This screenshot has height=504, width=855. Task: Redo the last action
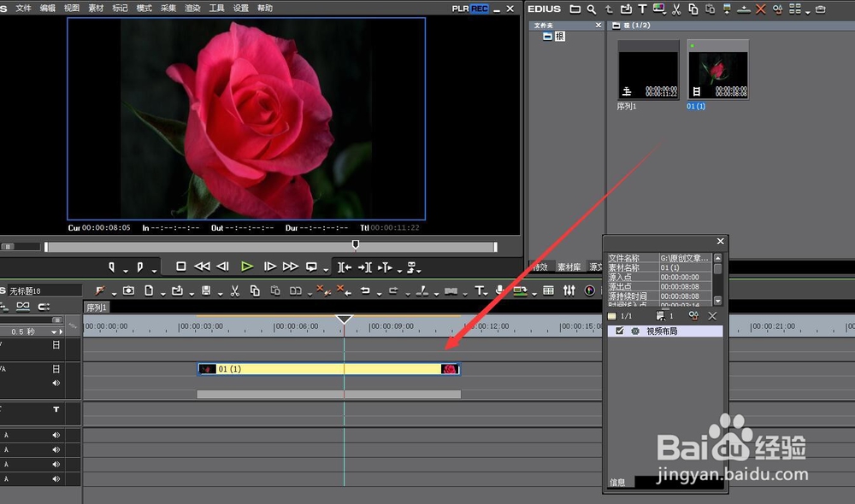coord(393,290)
